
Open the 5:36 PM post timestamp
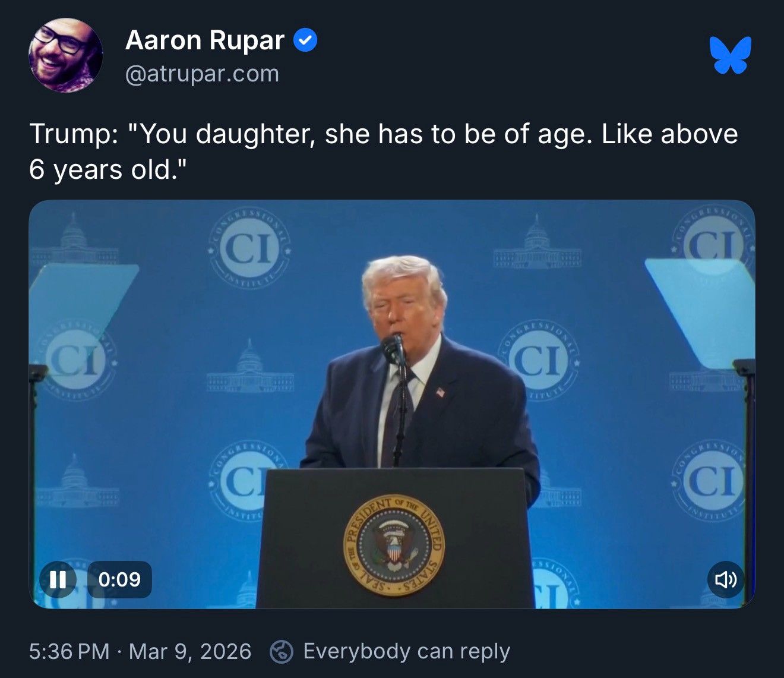click(69, 651)
